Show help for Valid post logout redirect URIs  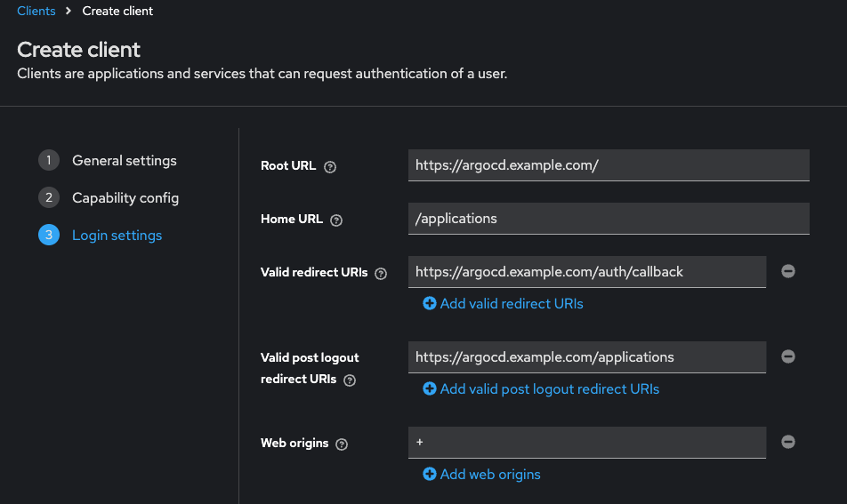[x=350, y=380]
